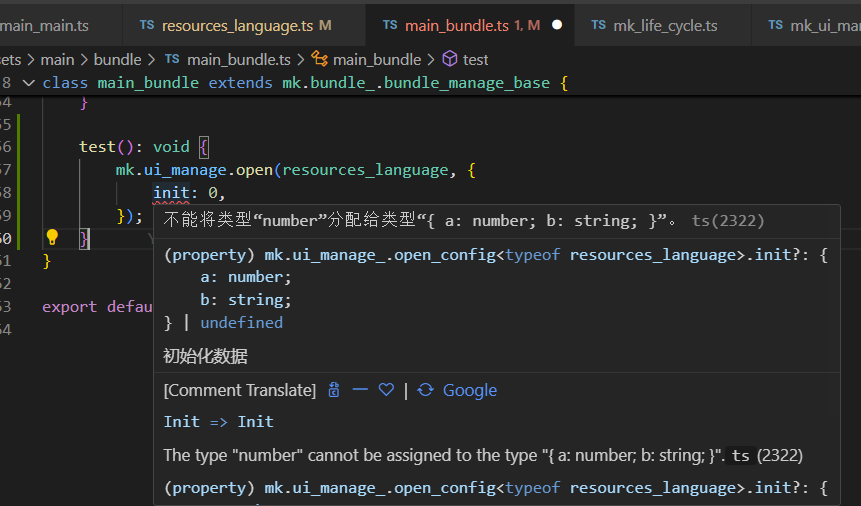861x506 pixels.
Task: Open the bundle folder breadcrumb dropdown
Action: tap(117, 60)
